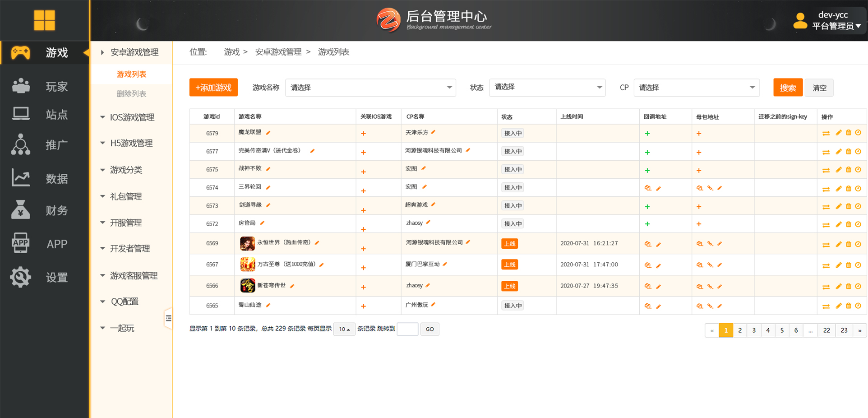
Task: Delete game 6579 using its trash icon
Action: pyautogui.click(x=848, y=133)
